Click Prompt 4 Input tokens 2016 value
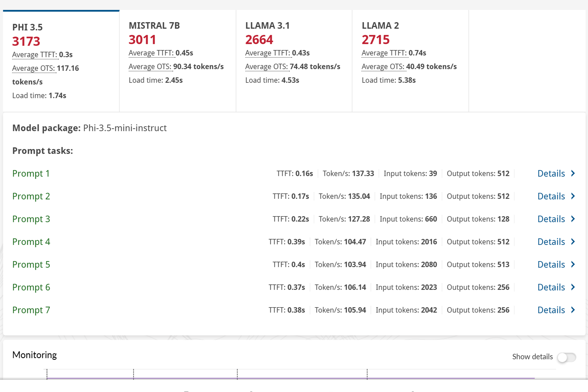 click(x=429, y=242)
